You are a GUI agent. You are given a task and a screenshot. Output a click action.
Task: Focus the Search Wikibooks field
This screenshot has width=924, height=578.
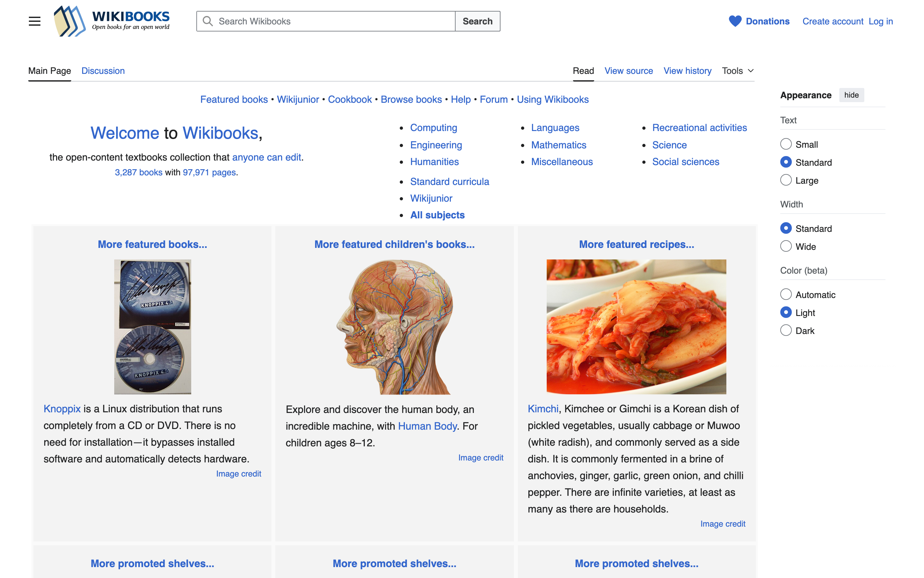click(326, 21)
